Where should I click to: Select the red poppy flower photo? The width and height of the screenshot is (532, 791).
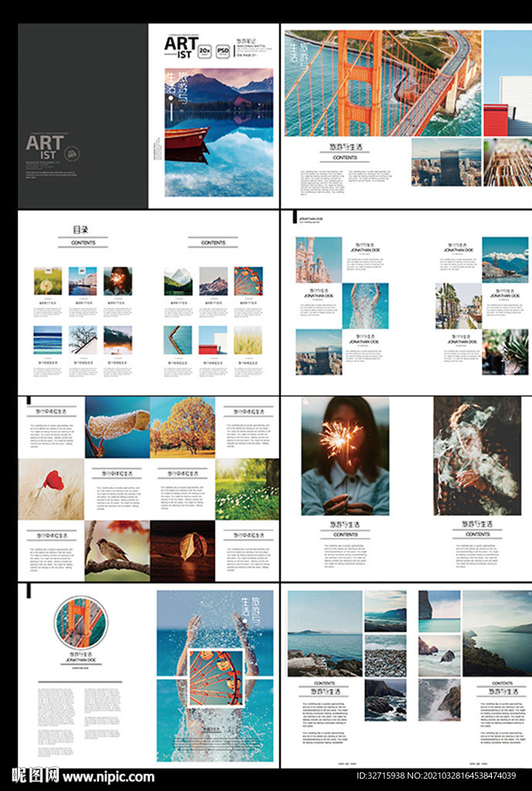[52, 489]
